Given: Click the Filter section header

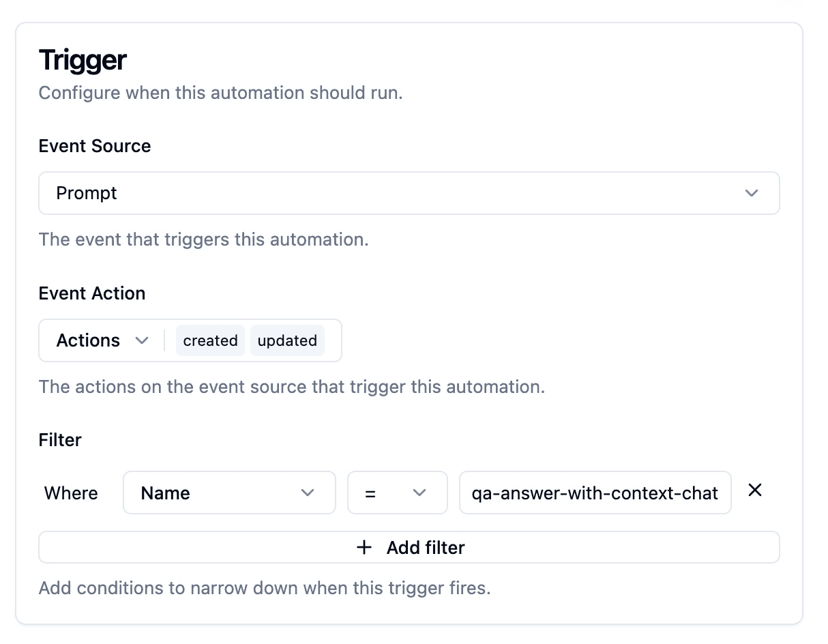Looking at the screenshot, I should (x=60, y=440).
